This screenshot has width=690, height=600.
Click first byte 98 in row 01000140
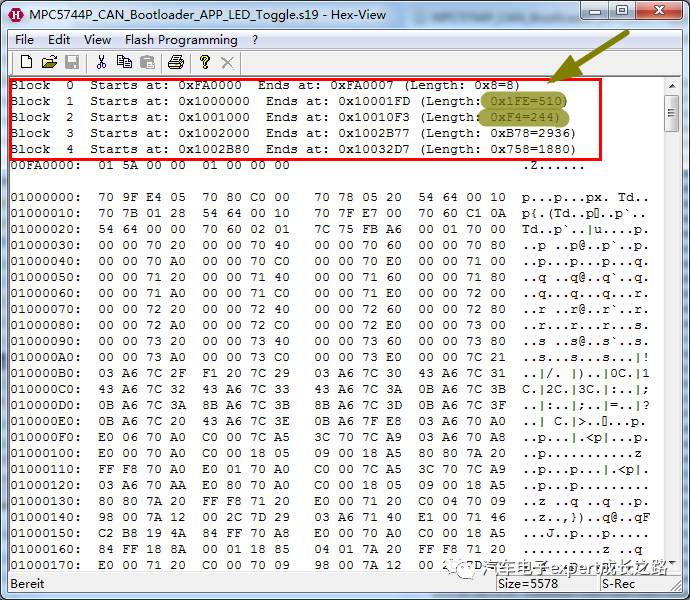point(106,517)
